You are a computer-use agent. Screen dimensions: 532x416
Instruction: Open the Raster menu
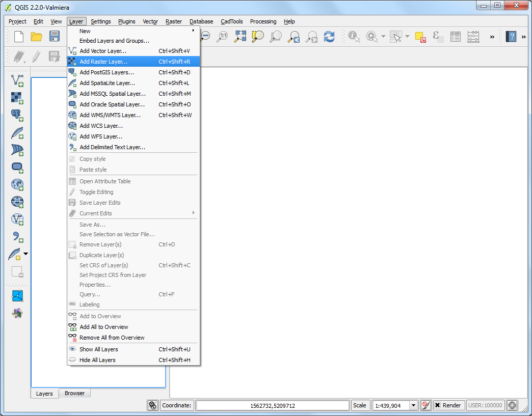pyautogui.click(x=174, y=21)
